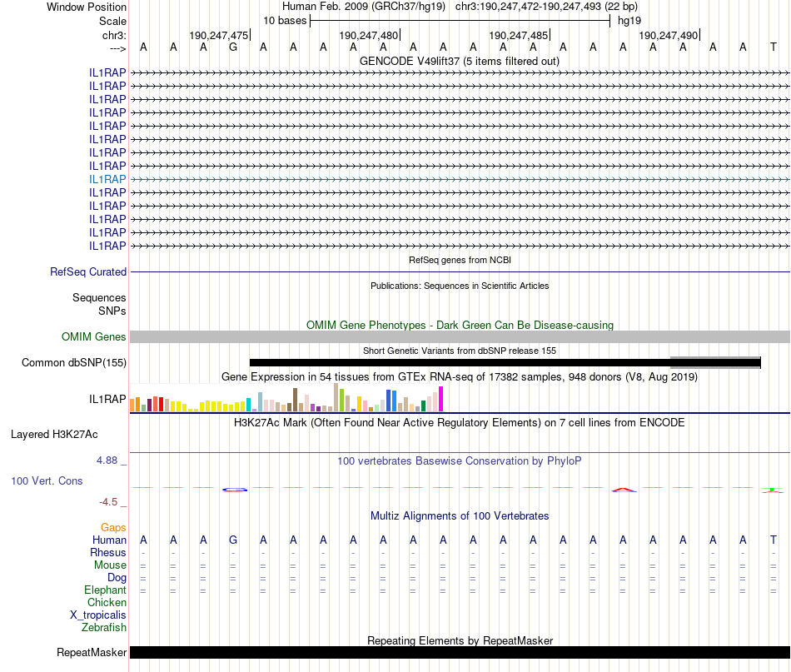Image resolution: width=791 pixels, height=672 pixels.
Task: Click the grey dbSNP variant segment
Action: tap(715, 363)
